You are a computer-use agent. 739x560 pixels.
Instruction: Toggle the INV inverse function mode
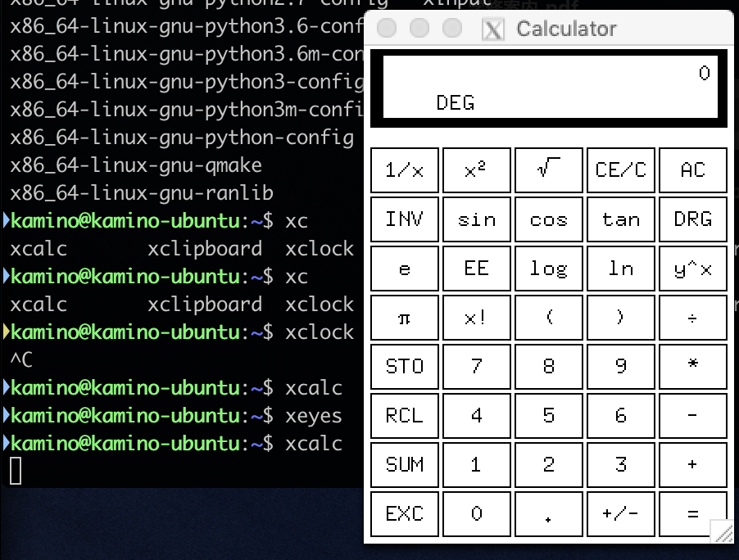(405, 219)
